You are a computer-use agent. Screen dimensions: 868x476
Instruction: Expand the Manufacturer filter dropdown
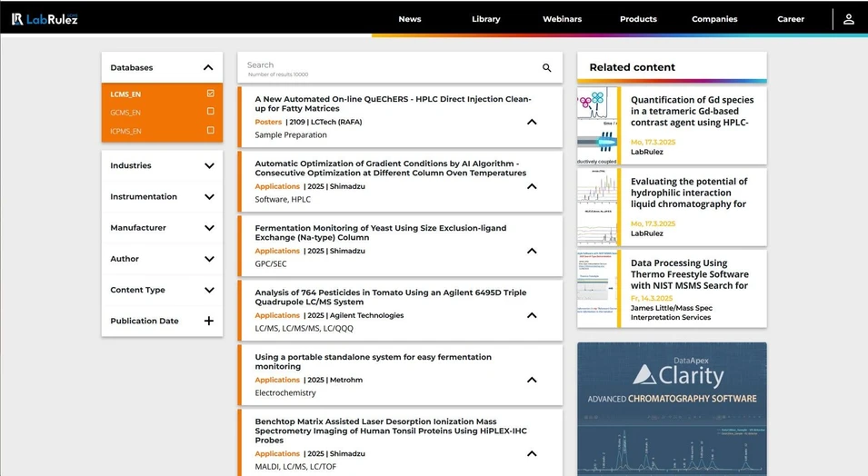click(x=209, y=228)
